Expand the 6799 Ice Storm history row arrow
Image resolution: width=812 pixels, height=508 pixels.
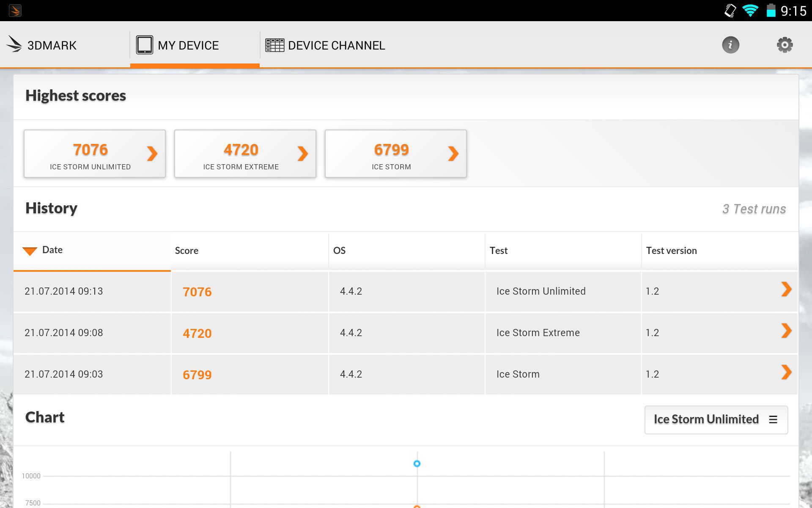coord(786,373)
